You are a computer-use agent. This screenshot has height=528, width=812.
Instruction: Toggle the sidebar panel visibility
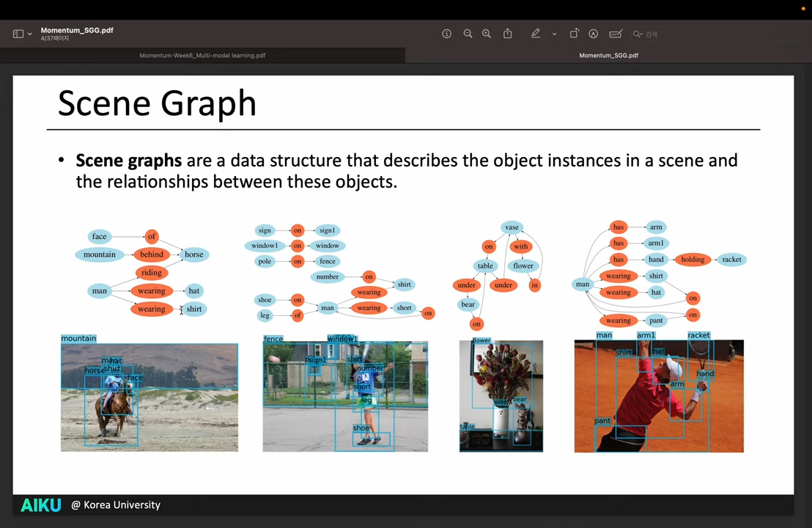click(18, 33)
